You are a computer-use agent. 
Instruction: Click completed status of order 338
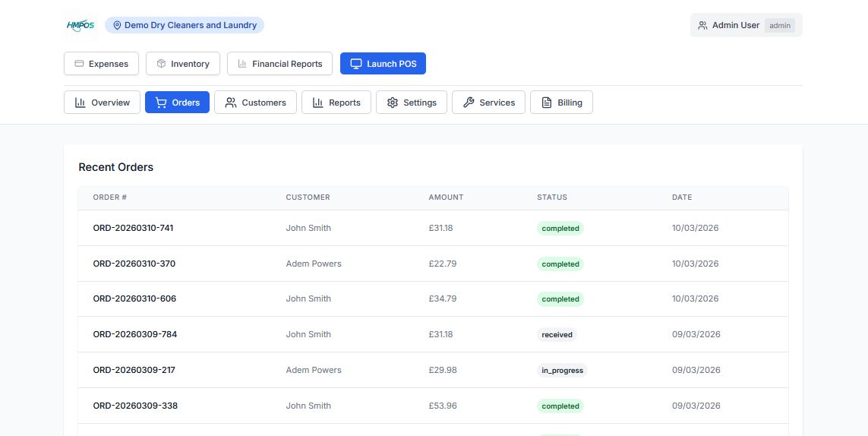[560, 406]
